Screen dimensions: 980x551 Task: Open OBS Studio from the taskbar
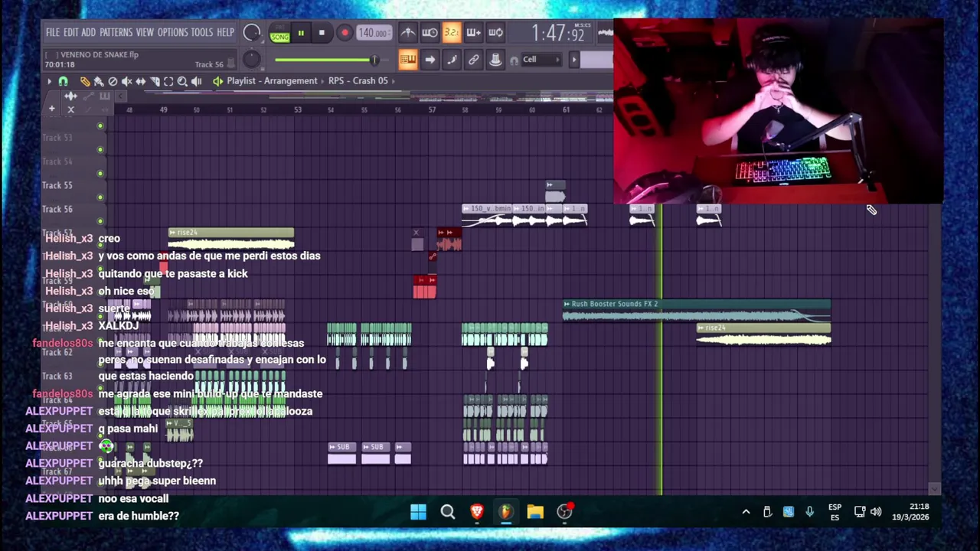[564, 511]
